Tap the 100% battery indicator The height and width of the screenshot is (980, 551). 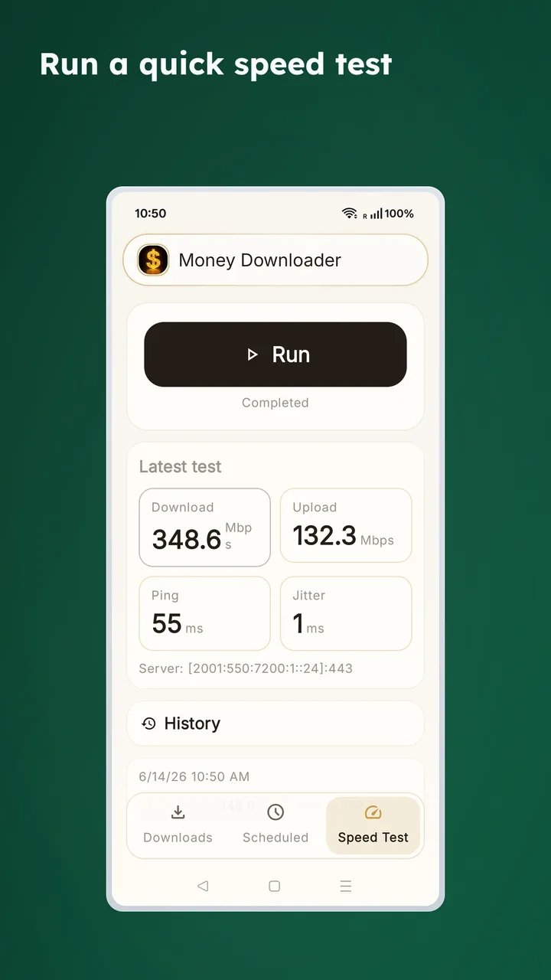point(399,214)
